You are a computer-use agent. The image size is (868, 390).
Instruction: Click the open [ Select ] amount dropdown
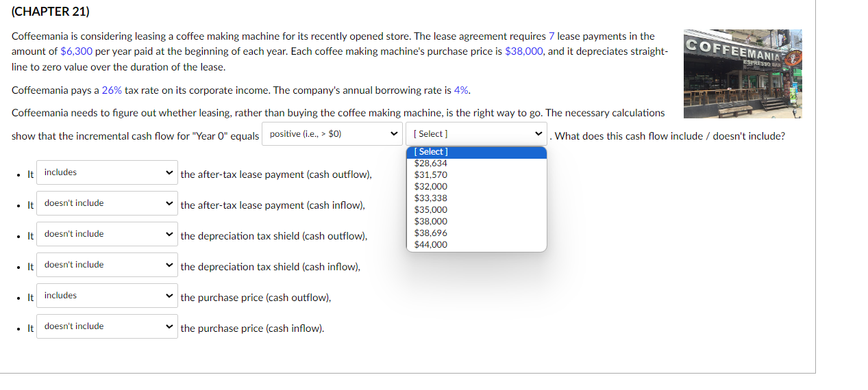[x=477, y=134]
